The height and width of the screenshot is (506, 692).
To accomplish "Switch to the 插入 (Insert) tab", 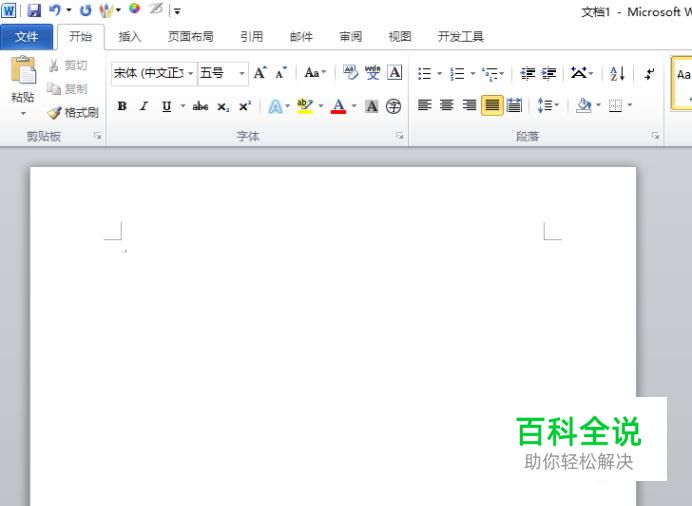I will (x=130, y=37).
